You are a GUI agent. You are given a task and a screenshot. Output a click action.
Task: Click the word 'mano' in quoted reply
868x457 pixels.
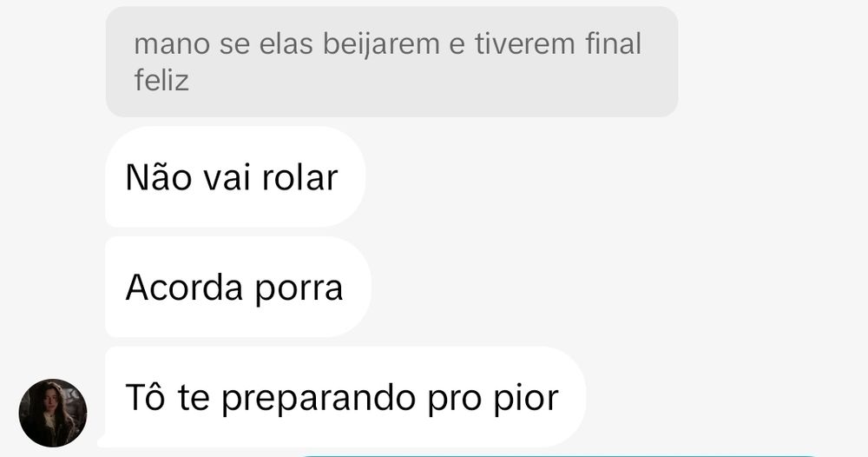click(x=172, y=44)
